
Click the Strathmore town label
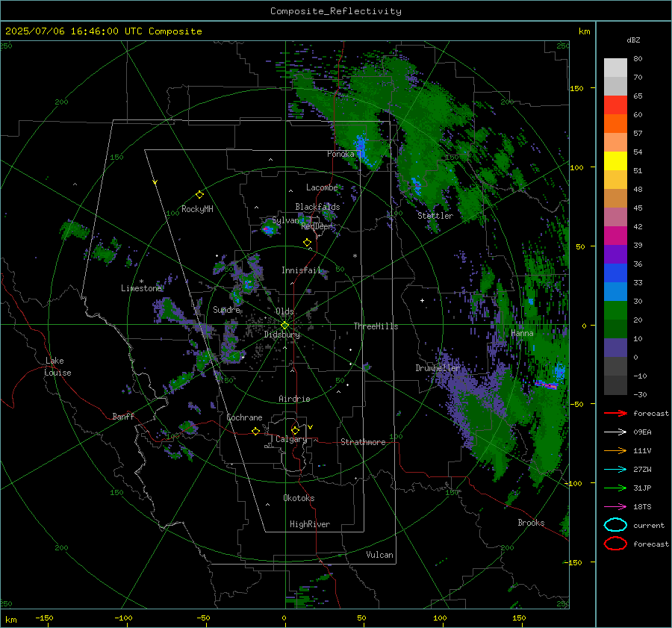point(363,442)
